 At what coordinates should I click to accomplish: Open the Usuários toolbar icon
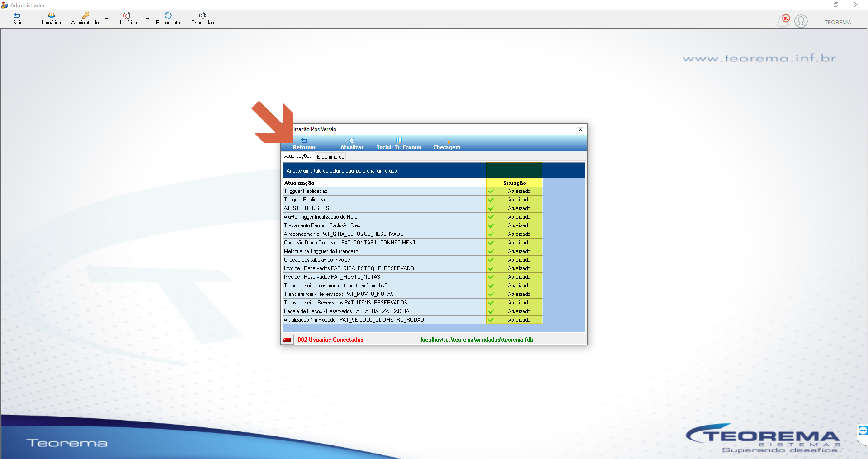point(51,19)
